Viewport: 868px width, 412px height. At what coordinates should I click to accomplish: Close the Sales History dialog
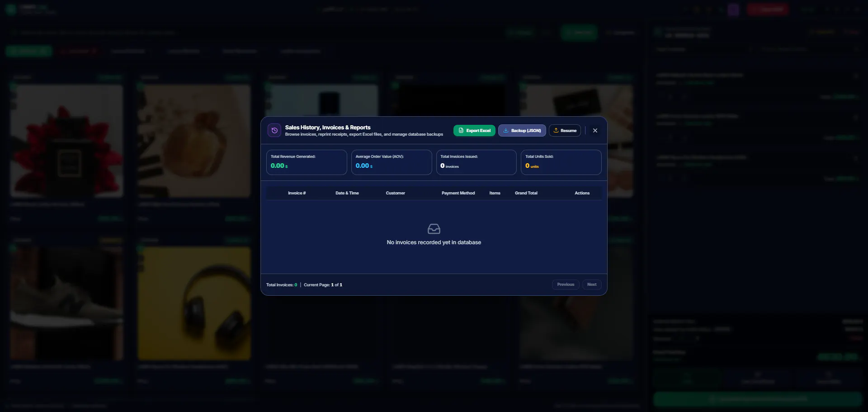[595, 130]
